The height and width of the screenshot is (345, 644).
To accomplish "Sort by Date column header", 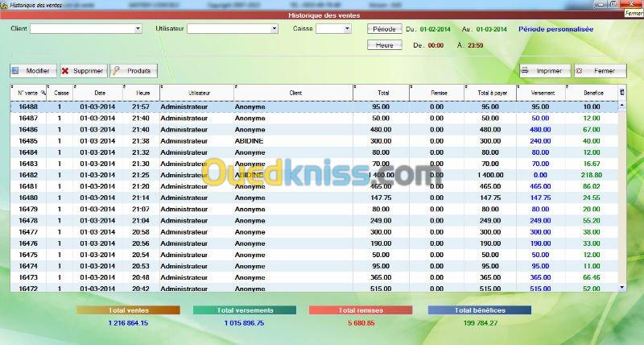I will click(98, 93).
